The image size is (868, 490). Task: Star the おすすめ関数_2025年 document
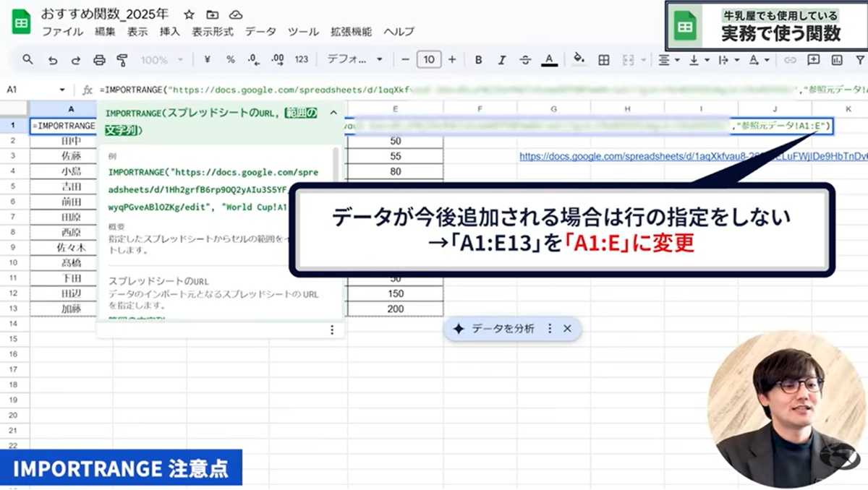pos(189,14)
